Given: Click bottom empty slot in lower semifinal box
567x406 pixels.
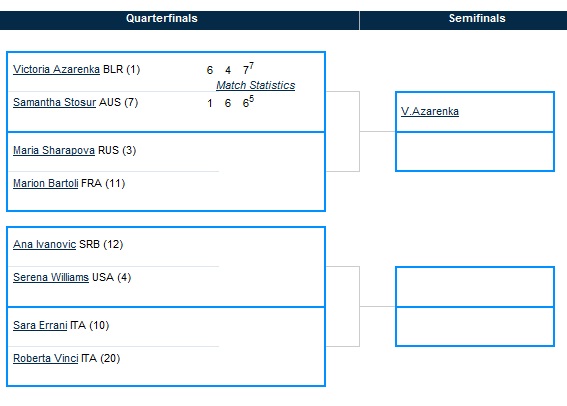Looking at the screenshot, I should 475,326.
